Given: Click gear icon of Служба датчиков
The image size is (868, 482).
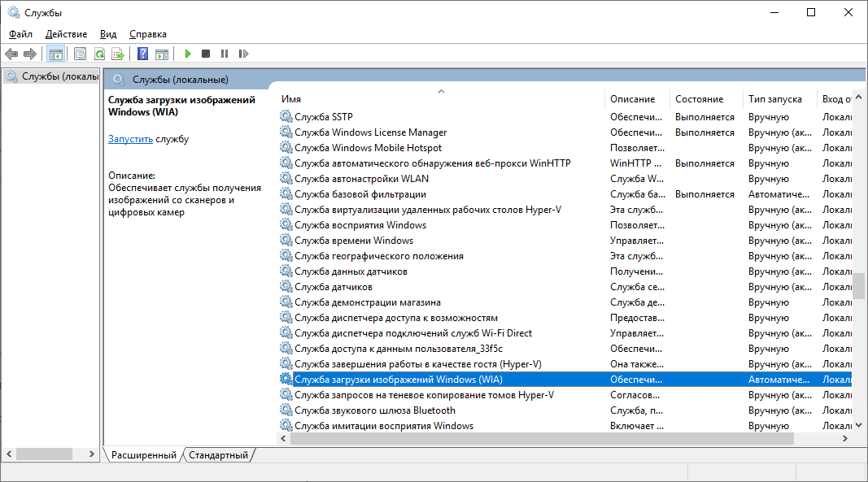Looking at the screenshot, I should (286, 287).
